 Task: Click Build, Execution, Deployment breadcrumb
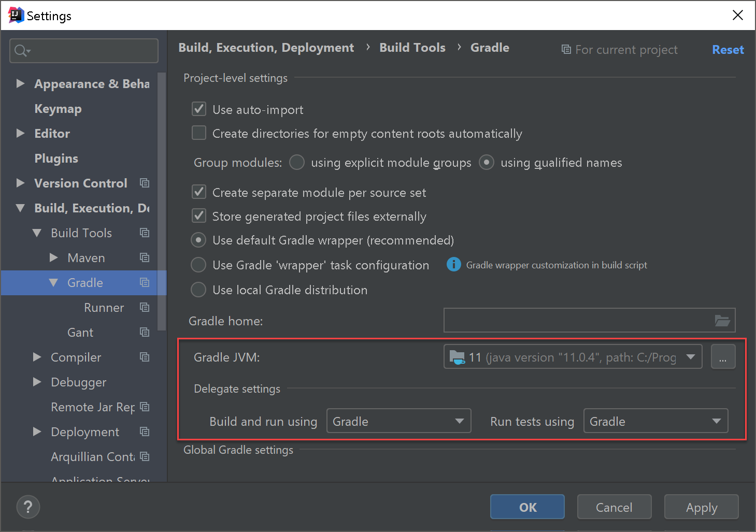[x=266, y=48]
